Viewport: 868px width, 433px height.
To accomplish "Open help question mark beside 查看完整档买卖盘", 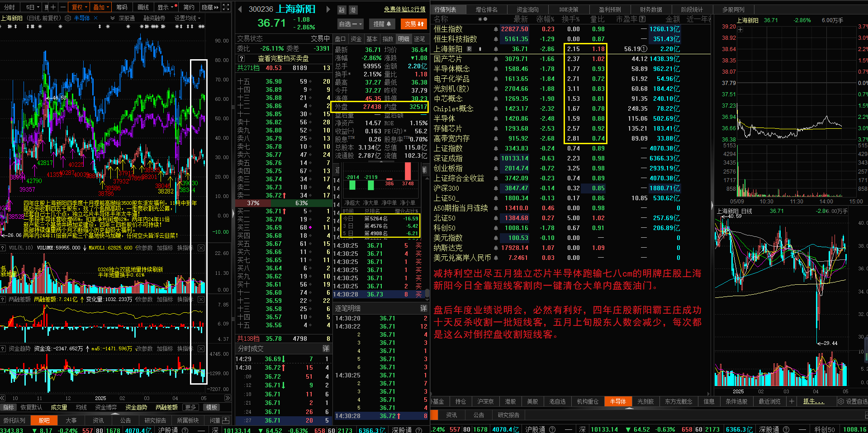I will (x=242, y=59).
